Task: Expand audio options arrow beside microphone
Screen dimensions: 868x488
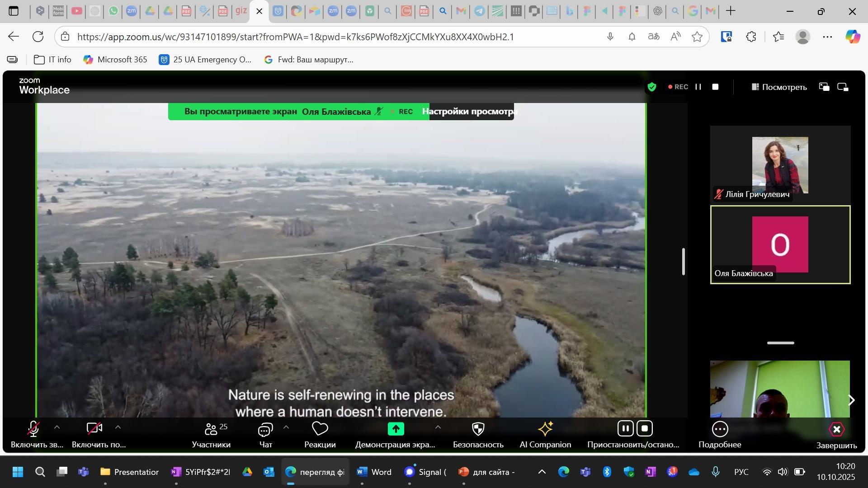Action: click(57, 427)
